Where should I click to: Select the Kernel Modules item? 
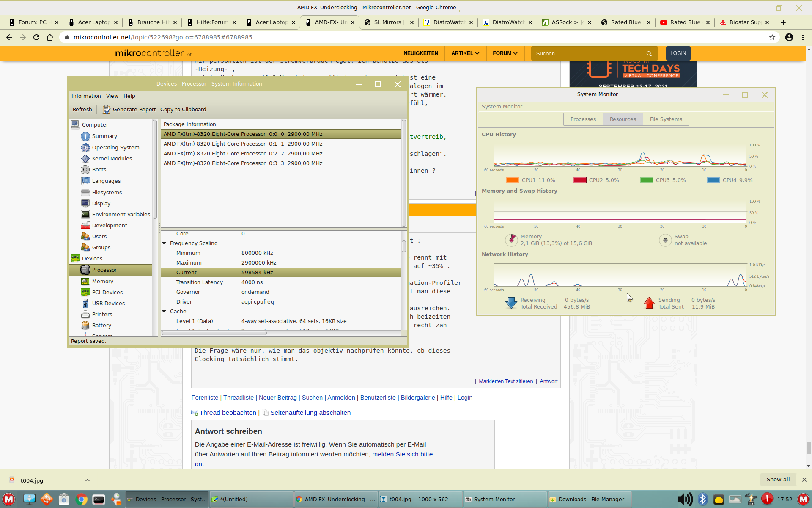pyautogui.click(x=112, y=158)
